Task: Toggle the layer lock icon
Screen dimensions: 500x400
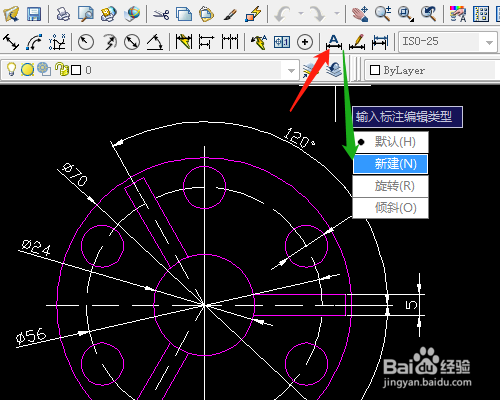Action: click(62, 69)
